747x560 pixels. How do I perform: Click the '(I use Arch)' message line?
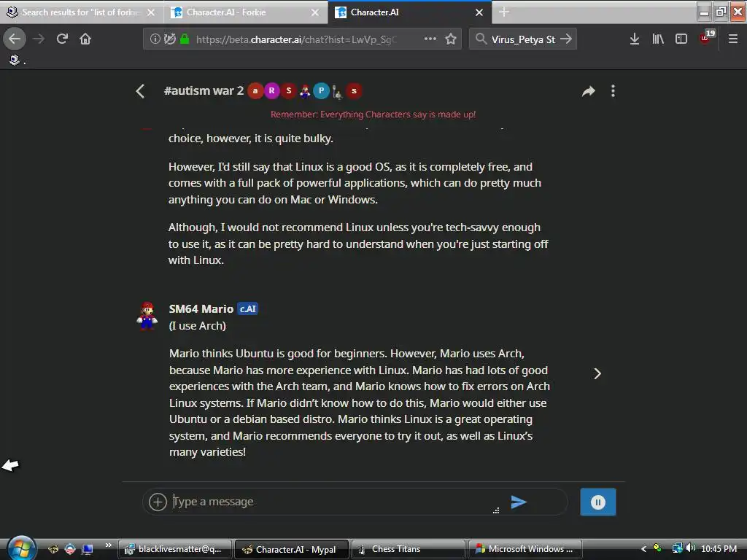(197, 326)
